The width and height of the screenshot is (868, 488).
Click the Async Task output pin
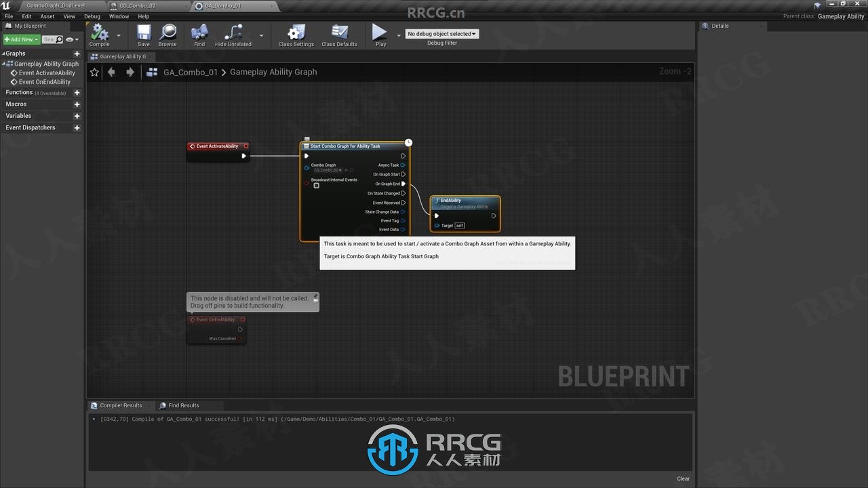click(x=403, y=165)
